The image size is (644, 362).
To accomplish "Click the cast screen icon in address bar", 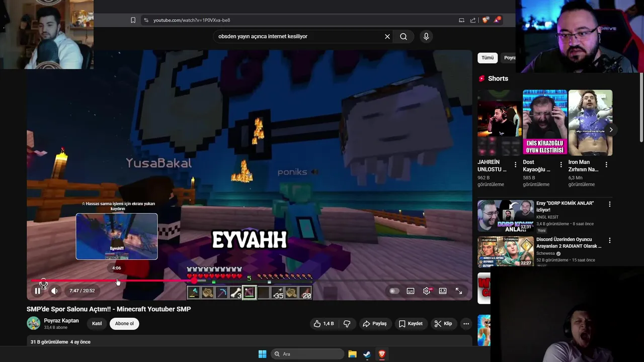I will click(x=461, y=20).
